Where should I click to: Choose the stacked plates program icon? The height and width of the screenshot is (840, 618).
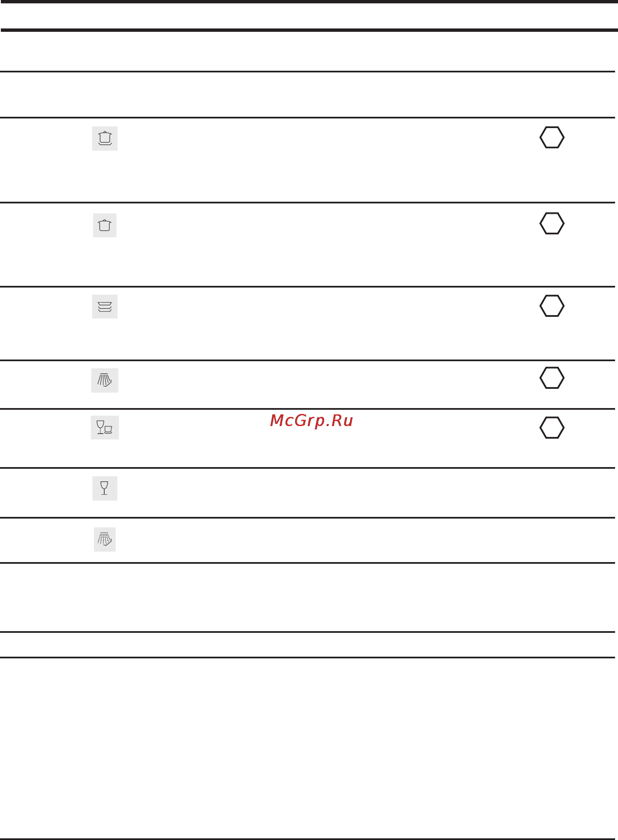click(105, 307)
